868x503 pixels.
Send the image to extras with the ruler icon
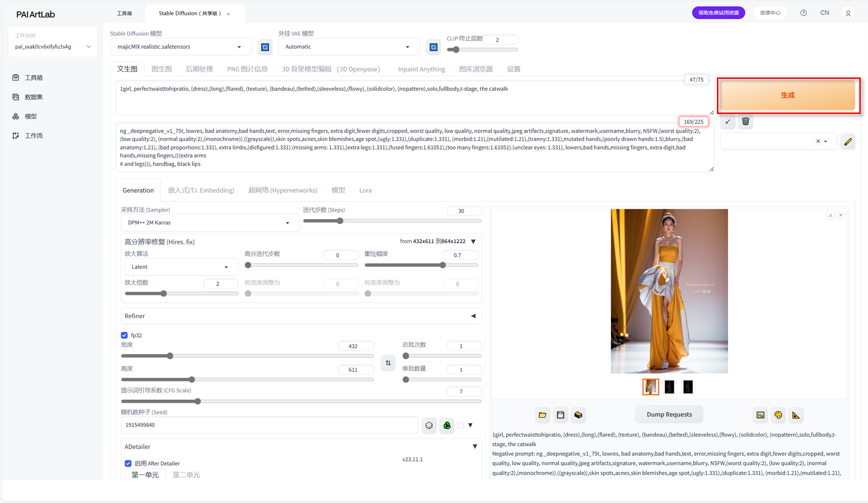click(796, 415)
